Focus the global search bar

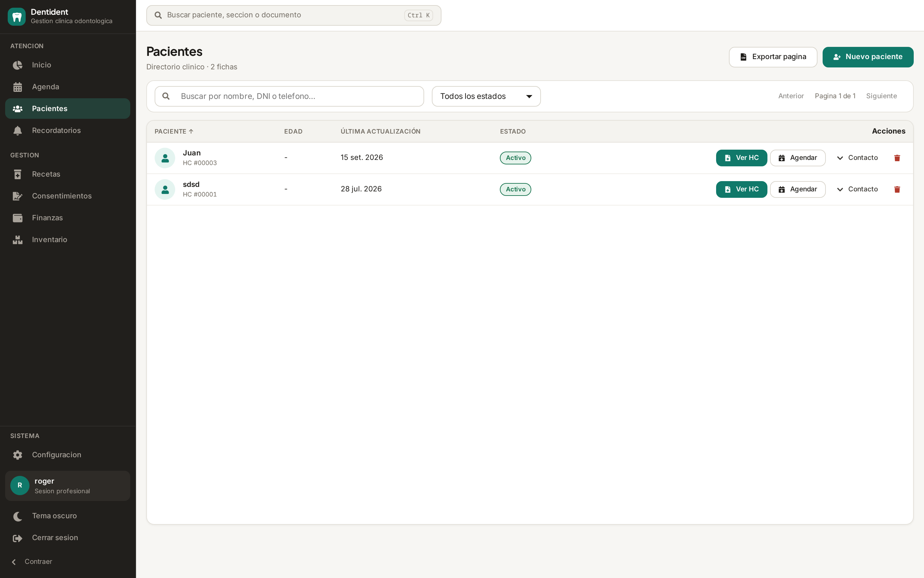[x=294, y=15]
